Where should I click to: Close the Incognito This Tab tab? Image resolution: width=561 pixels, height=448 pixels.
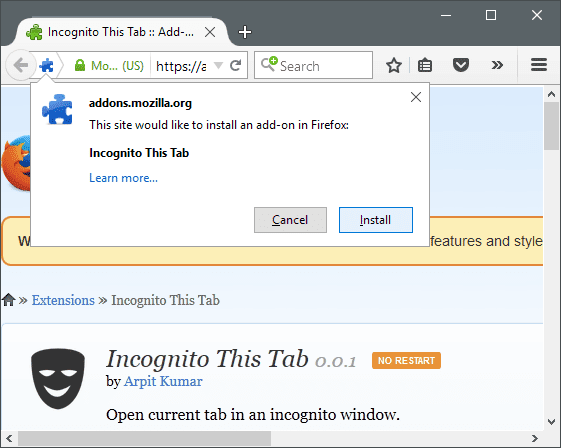click(210, 32)
